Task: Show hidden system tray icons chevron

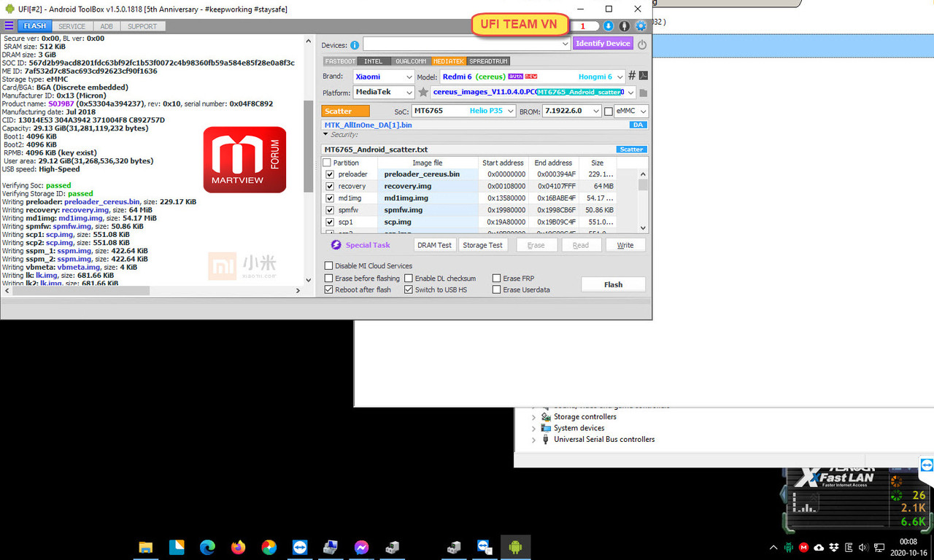Action: click(x=773, y=548)
